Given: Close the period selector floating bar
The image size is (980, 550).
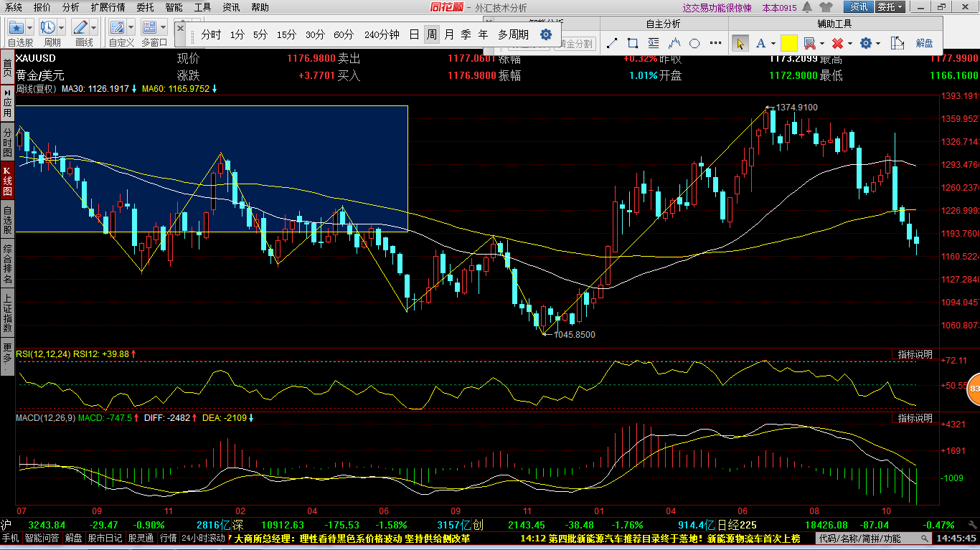Looking at the screenshot, I should 180,27.
